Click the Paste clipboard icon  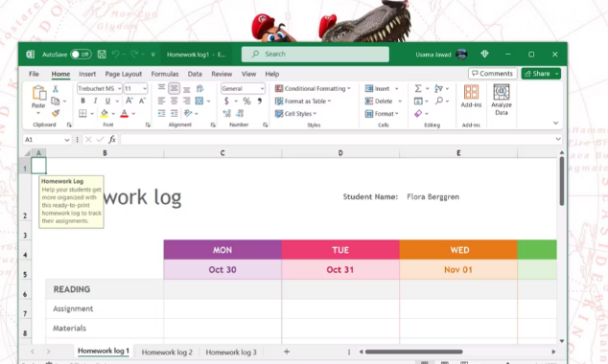[38, 93]
